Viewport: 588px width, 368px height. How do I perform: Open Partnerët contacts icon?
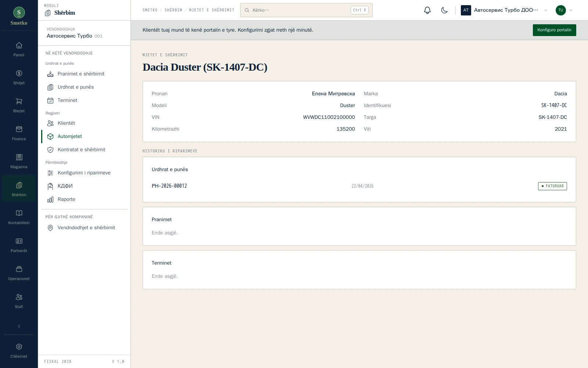(x=19, y=245)
